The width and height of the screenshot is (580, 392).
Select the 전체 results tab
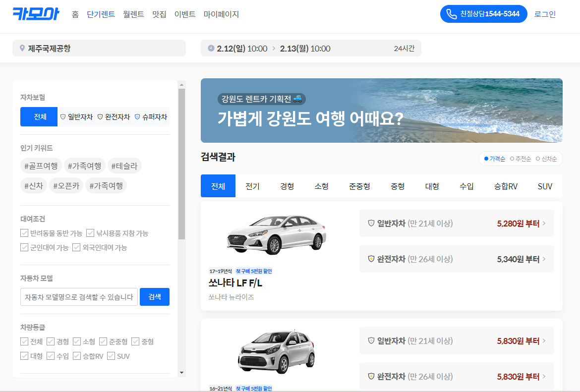(x=218, y=186)
